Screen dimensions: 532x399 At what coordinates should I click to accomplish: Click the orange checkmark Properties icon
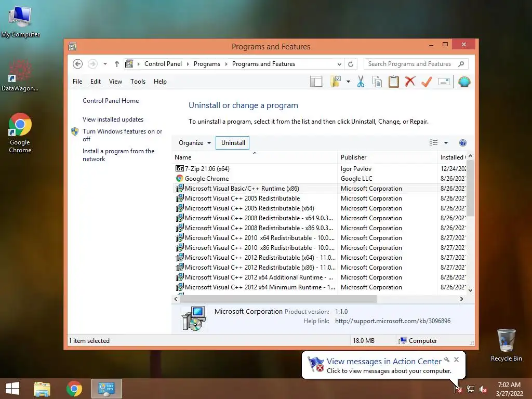click(x=427, y=82)
